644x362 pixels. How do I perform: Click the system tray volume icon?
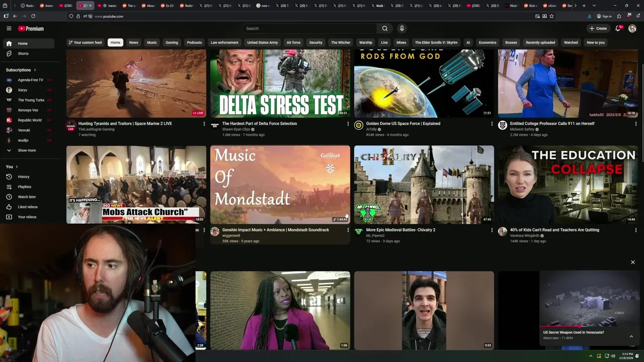(613, 356)
